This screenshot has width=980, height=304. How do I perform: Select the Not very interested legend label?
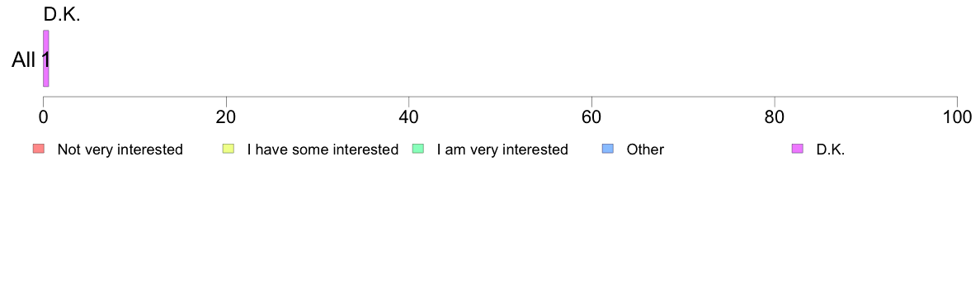[x=120, y=150]
